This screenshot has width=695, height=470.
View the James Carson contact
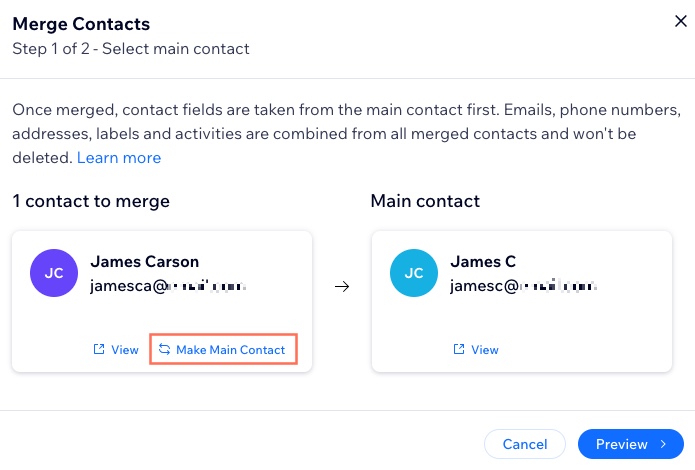click(x=116, y=349)
